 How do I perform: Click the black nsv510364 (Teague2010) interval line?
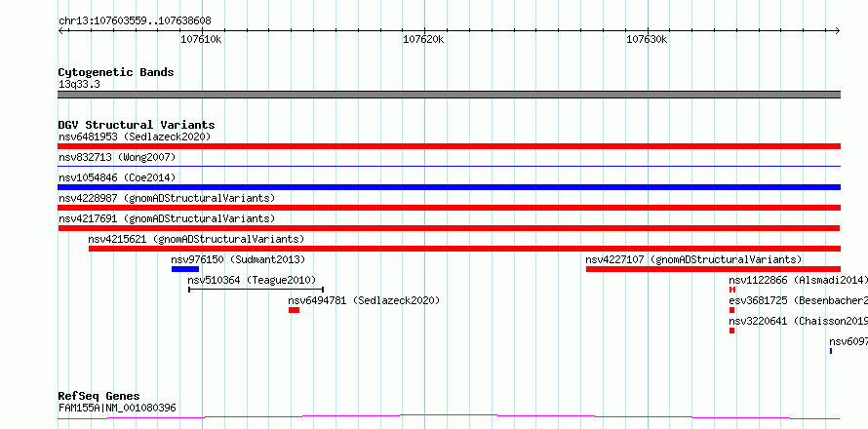click(256, 289)
